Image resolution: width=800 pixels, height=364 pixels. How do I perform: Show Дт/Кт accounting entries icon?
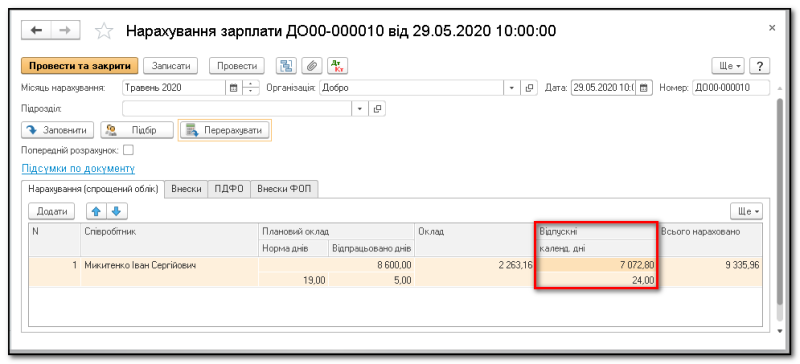point(337,66)
